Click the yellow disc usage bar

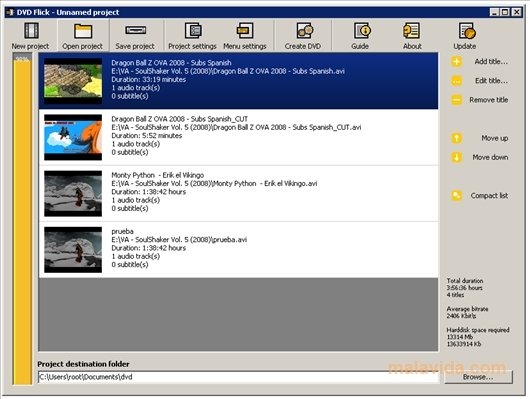[23, 220]
